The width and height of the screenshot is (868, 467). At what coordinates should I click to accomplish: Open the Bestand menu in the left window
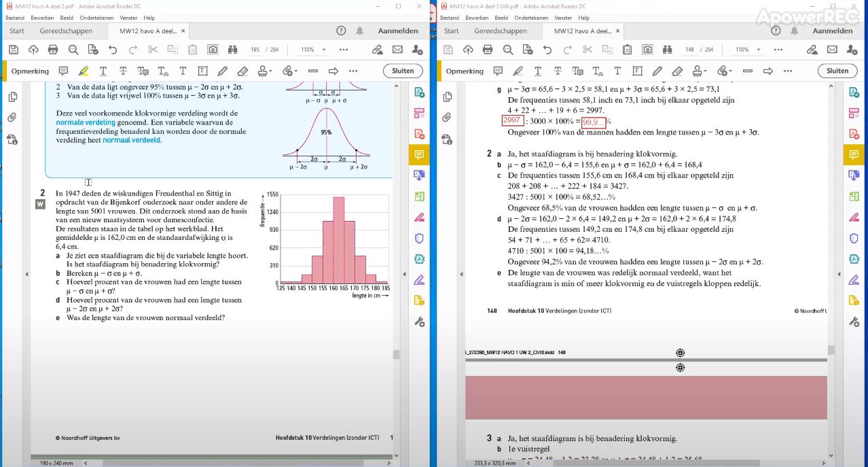point(15,18)
